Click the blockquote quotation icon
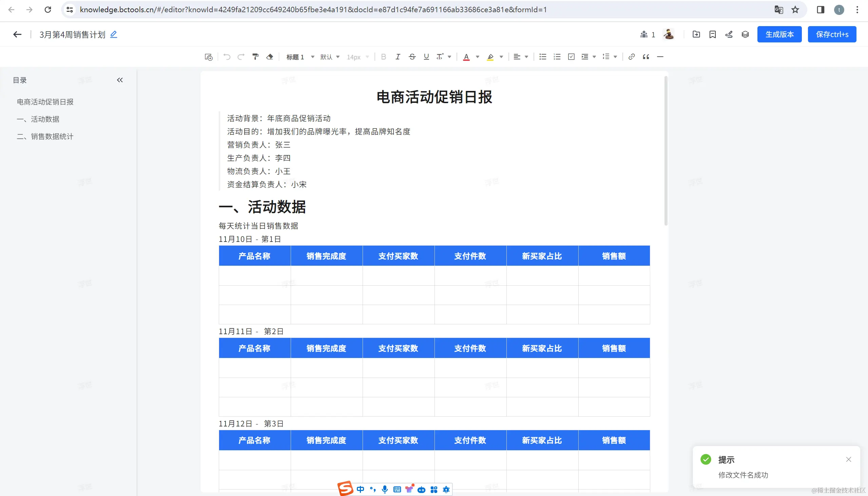Viewport: 868px width, 496px height. coord(645,57)
